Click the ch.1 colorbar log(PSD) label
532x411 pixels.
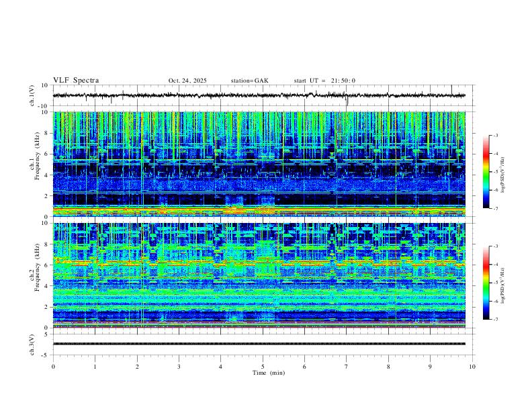pyautogui.click(x=503, y=175)
